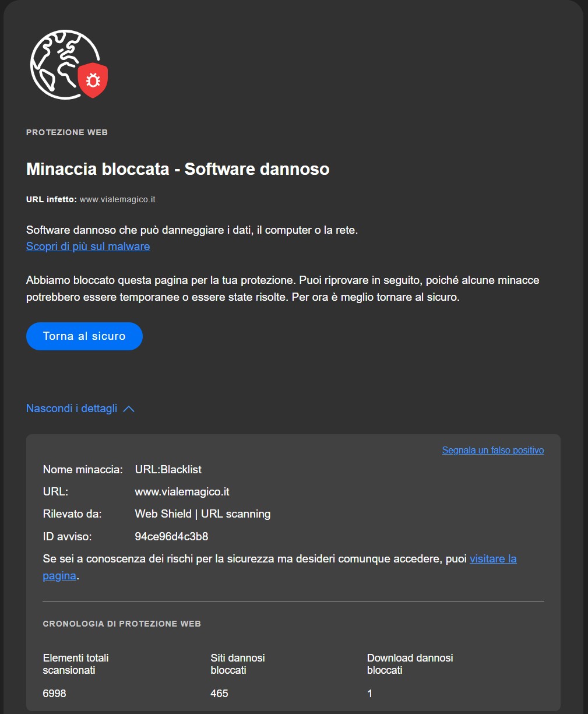
Task: Click the blocked sites count 465
Action: (x=219, y=694)
